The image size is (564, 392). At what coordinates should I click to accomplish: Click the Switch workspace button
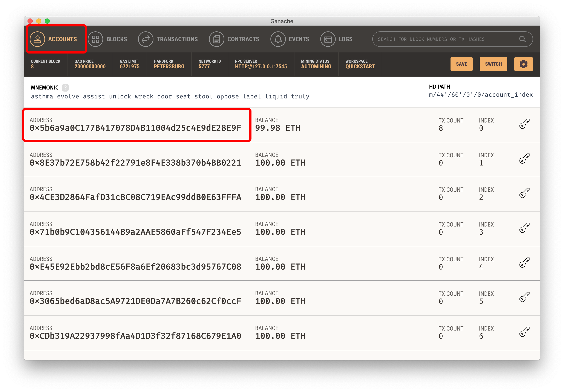pos(493,64)
